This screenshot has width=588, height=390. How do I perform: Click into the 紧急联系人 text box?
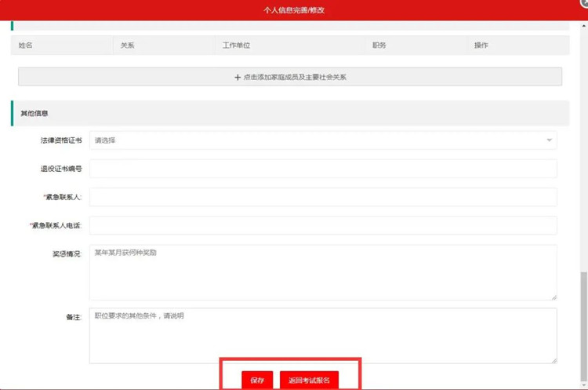tap(322, 197)
